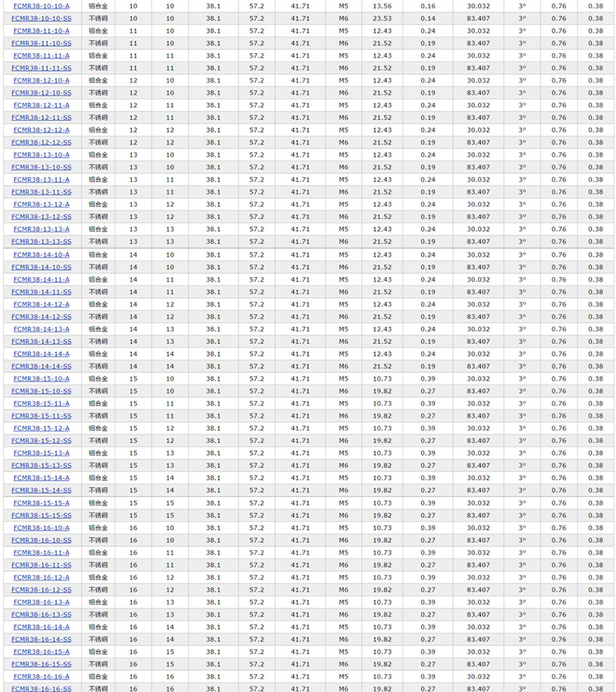Open part FCMR38-15-10-A
The image size is (616, 692).
41,379
